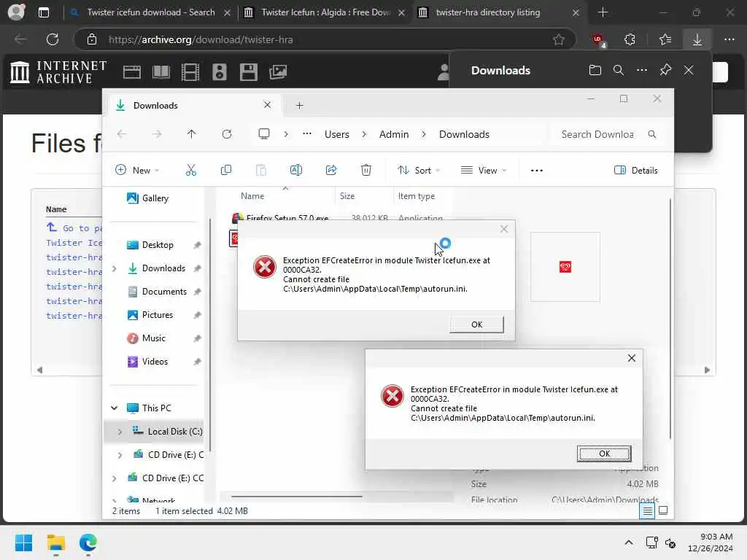The image size is (747, 560).
Task: Sort by the Item type column header
Action: pyautogui.click(x=417, y=195)
